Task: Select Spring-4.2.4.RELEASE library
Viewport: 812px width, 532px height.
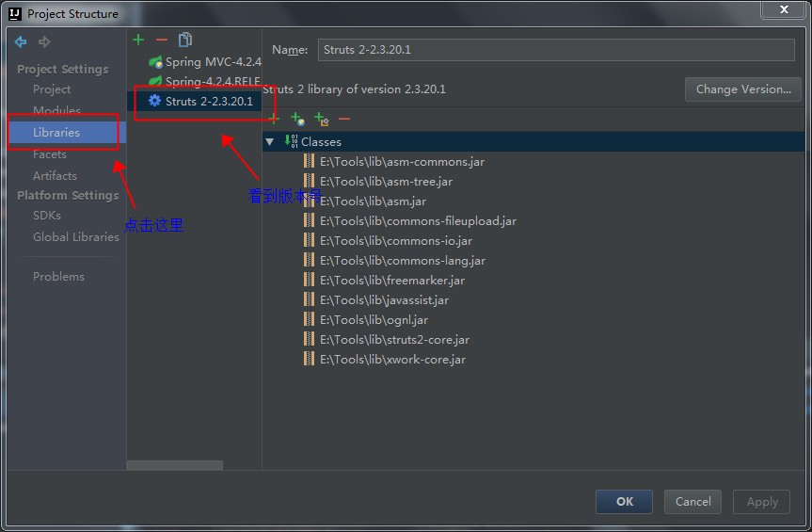Action: click(205, 81)
